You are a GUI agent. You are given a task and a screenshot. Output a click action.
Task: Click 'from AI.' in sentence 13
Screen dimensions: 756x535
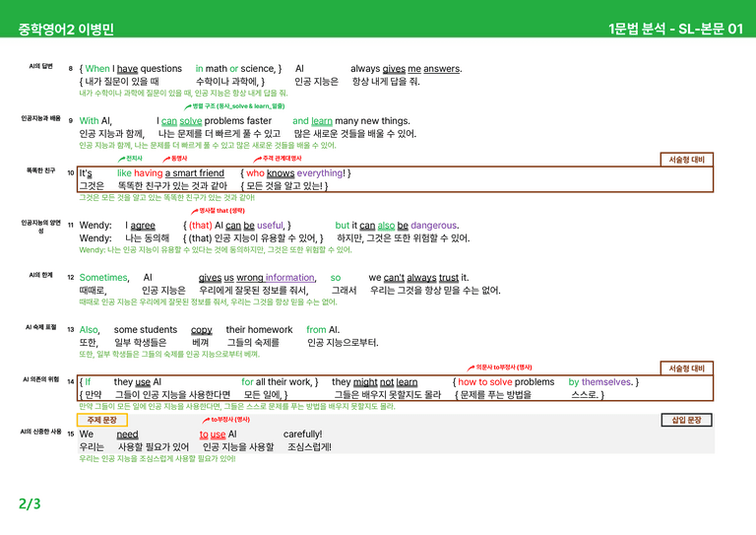(x=323, y=329)
